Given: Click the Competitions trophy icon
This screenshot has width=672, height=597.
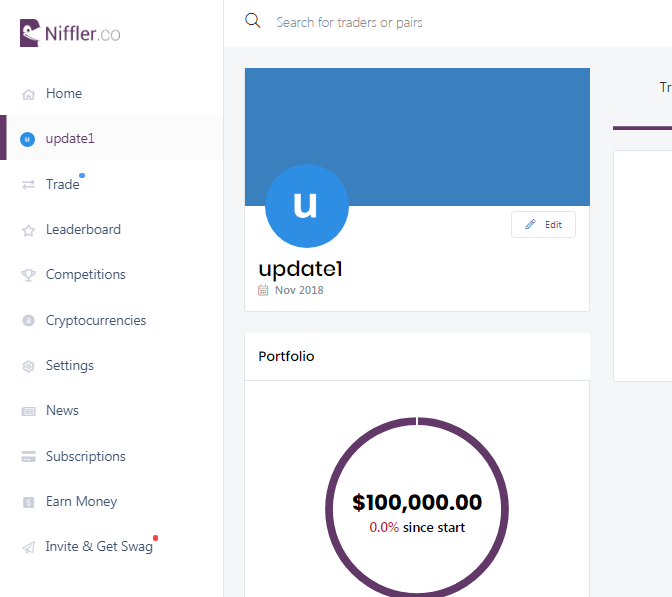Looking at the screenshot, I should [28, 275].
